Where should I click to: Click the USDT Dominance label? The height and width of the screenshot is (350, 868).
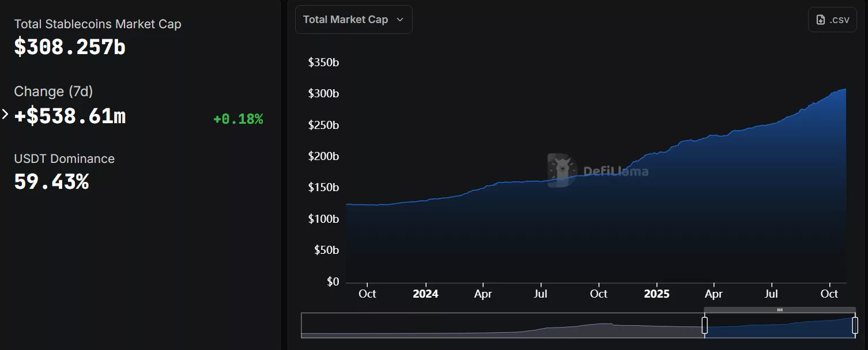(x=64, y=159)
